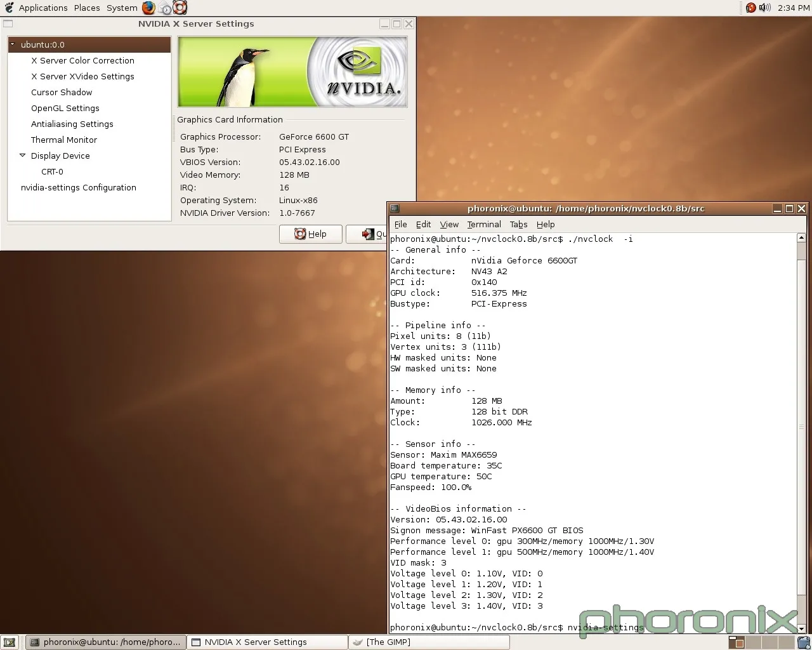Click the GPU temperature 50C line
This screenshot has height=650, width=812.
coord(441,476)
